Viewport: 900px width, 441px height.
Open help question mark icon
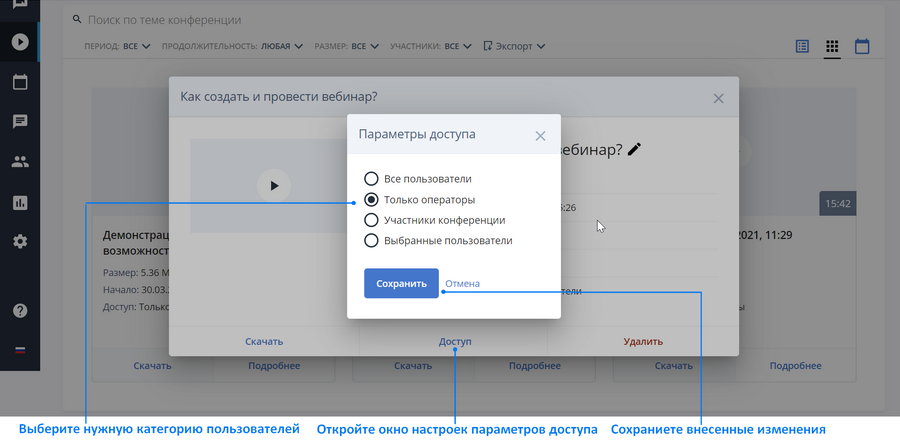pos(20,311)
